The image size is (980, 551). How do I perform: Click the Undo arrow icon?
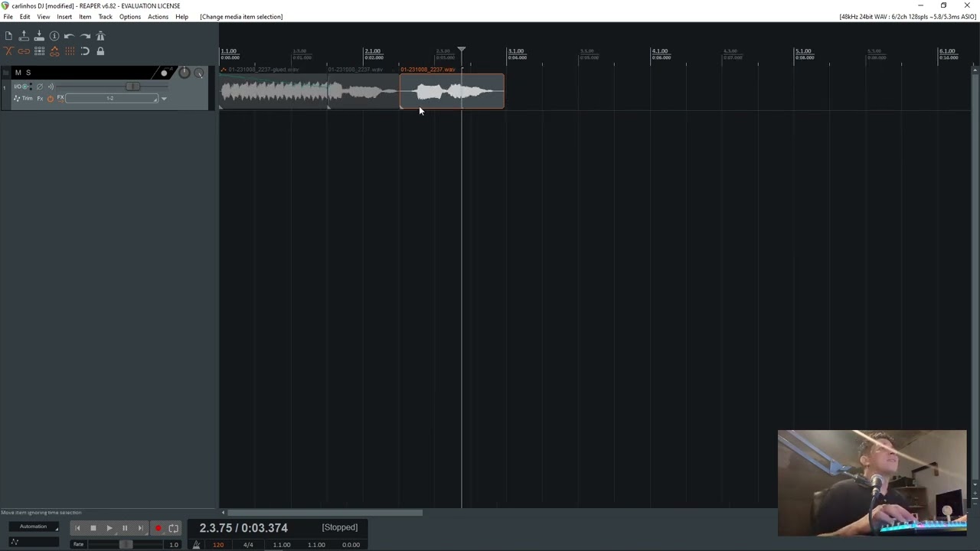[x=69, y=36]
